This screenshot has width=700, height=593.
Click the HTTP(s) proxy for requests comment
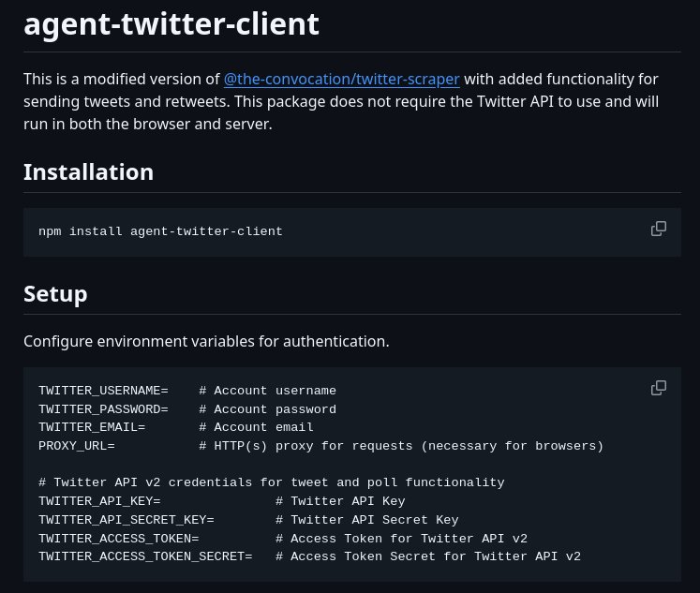tap(401, 446)
